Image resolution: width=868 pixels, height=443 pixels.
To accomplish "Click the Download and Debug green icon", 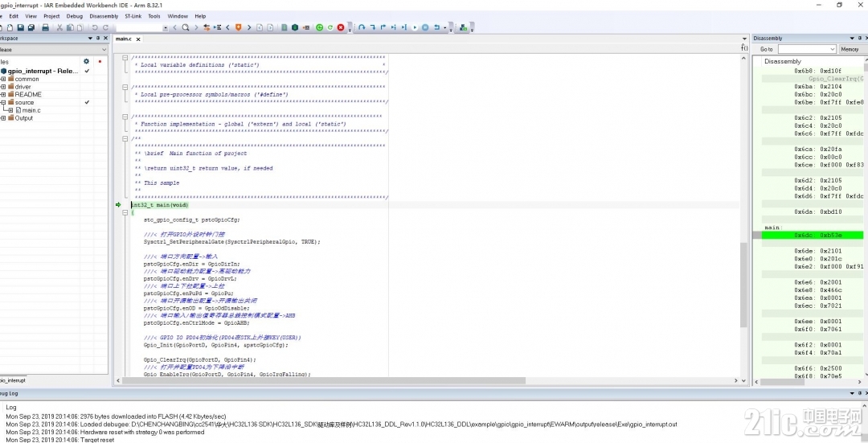I will tap(319, 27).
